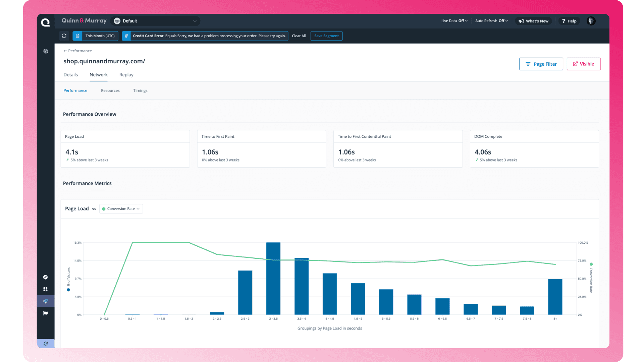This screenshot has width=644, height=362.
Task: Click the flag icon in the sidebar
Action: pyautogui.click(x=46, y=313)
